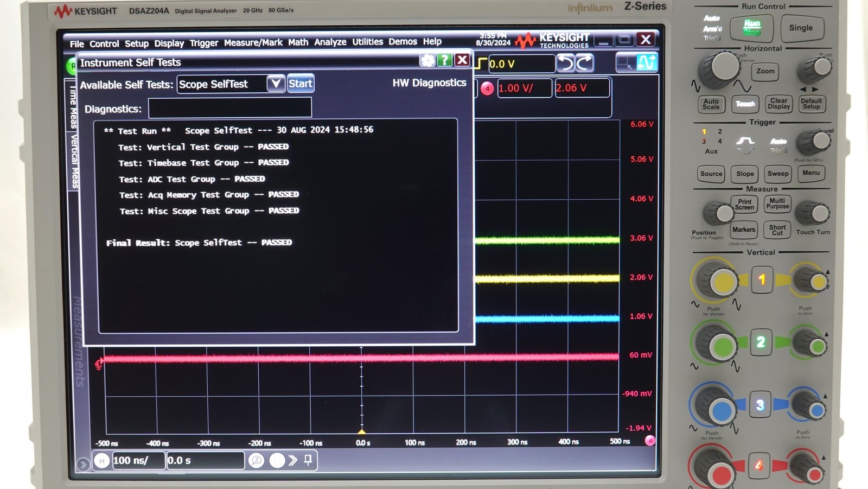Click the horizontal H icon
The height and width of the screenshot is (489, 868).
(x=101, y=461)
